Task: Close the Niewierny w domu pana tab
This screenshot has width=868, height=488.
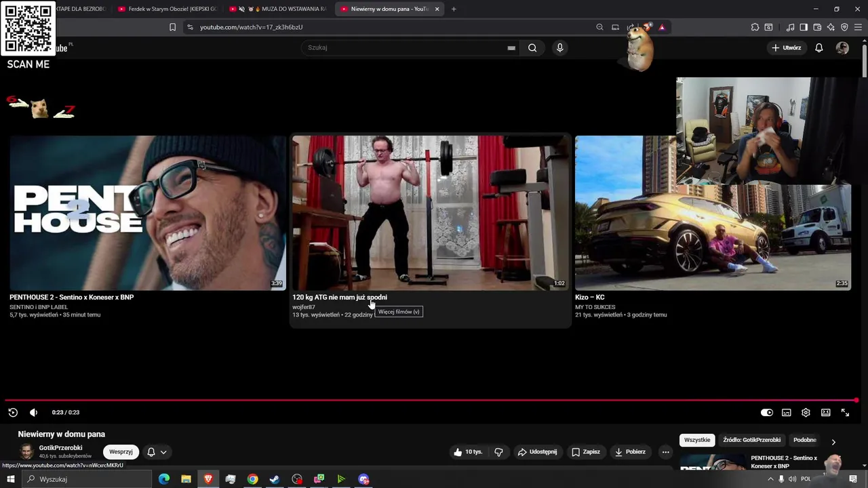Action: click(437, 9)
